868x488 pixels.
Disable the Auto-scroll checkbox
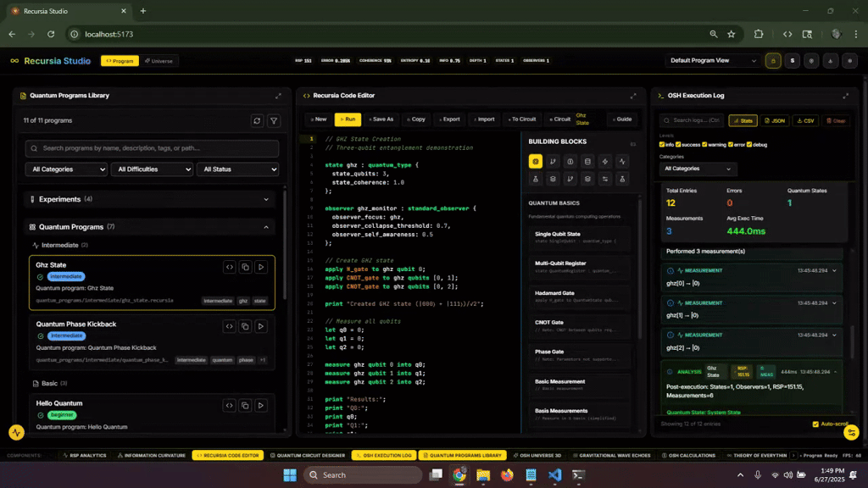(815, 424)
